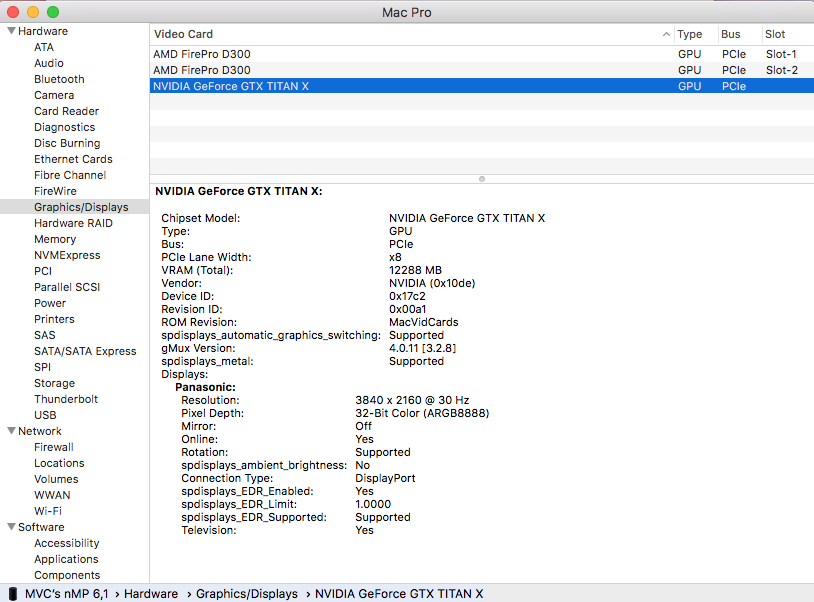This screenshot has height=602, width=814.
Task: Click the Network section label
Action: tap(39, 431)
